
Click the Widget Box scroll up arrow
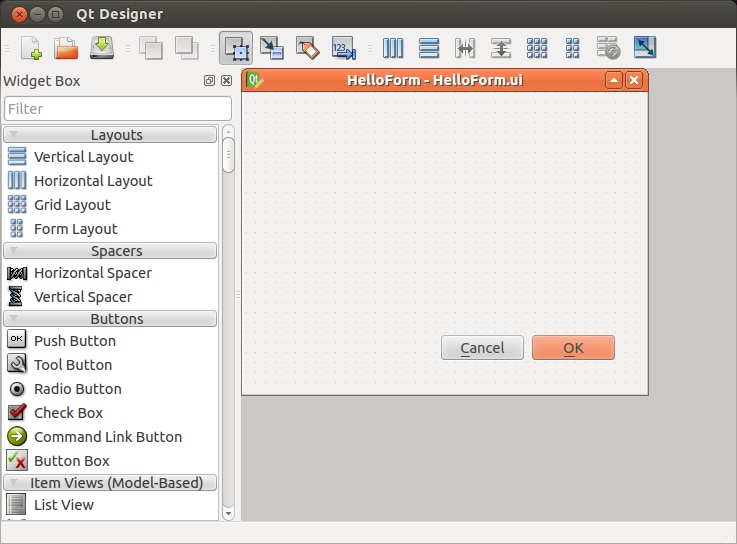228,130
